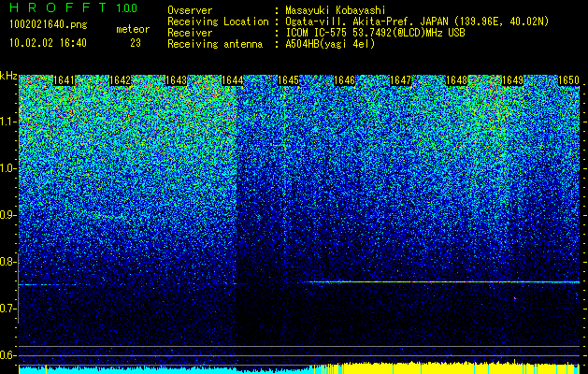Click the 1647 time marker
The width and height of the screenshot is (588, 374).
[x=401, y=80]
